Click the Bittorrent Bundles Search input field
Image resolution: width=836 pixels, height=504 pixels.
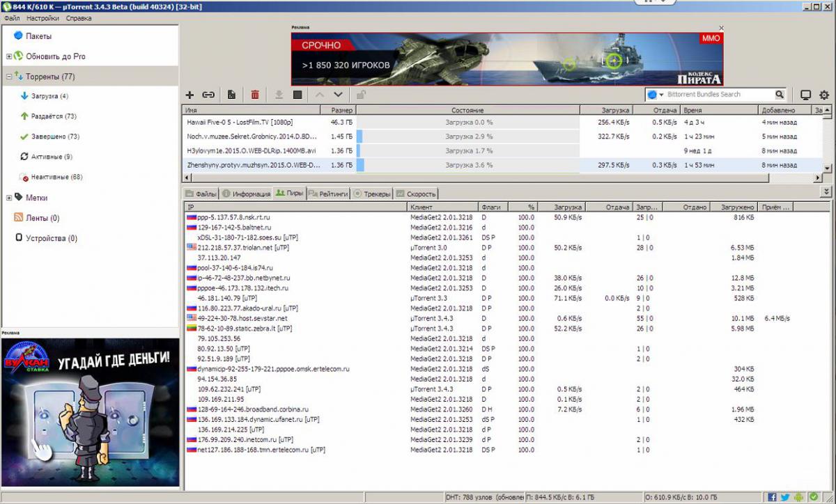pos(718,95)
